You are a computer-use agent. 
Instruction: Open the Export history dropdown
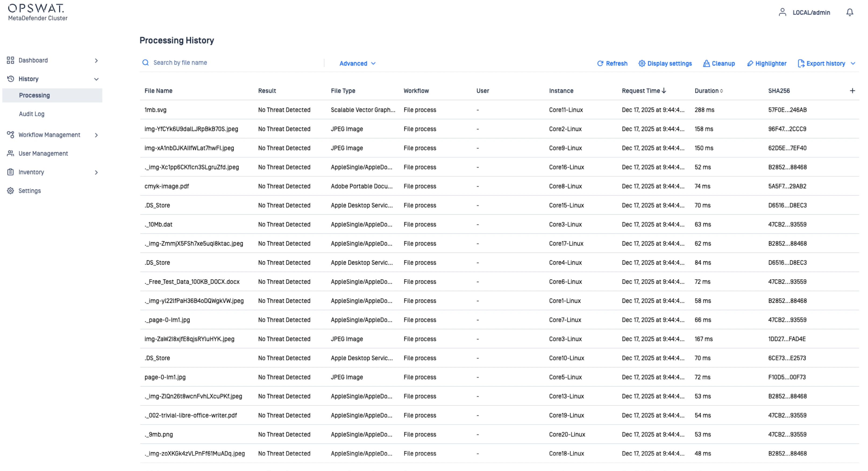pos(853,63)
